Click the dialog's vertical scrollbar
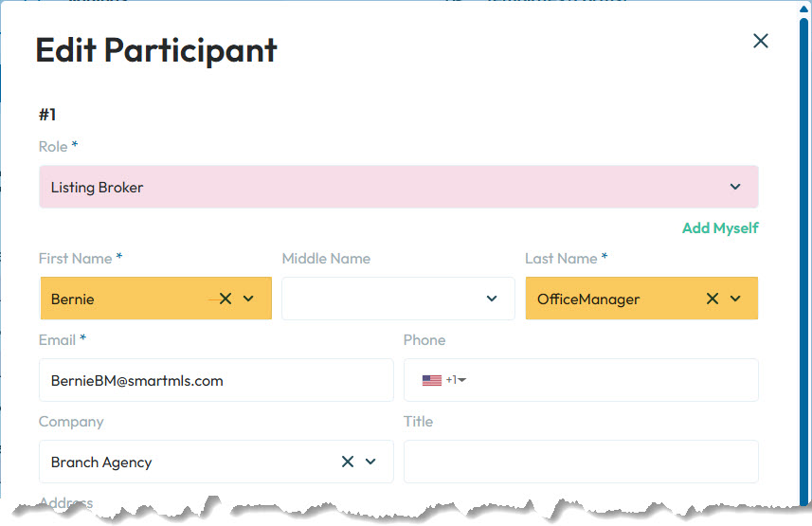Image resolution: width=812 pixels, height=526 pixels. pyautogui.click(x=804, y=237)
